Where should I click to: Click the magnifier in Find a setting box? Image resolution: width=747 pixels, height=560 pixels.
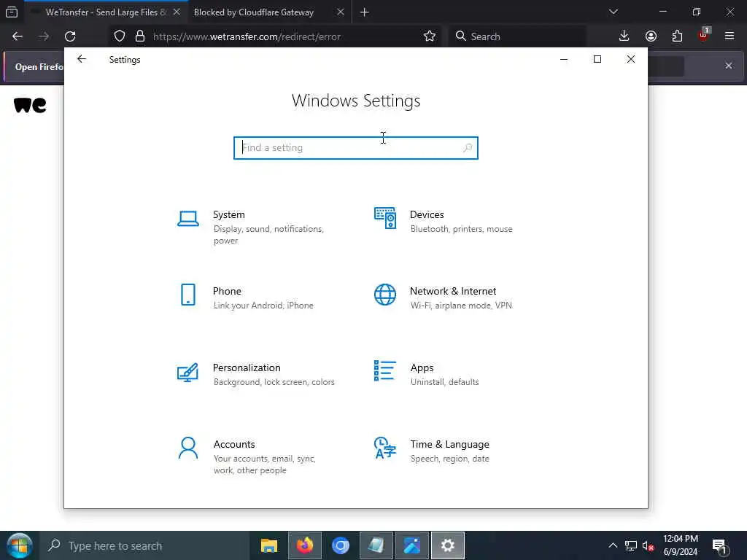tap(468, 148)
